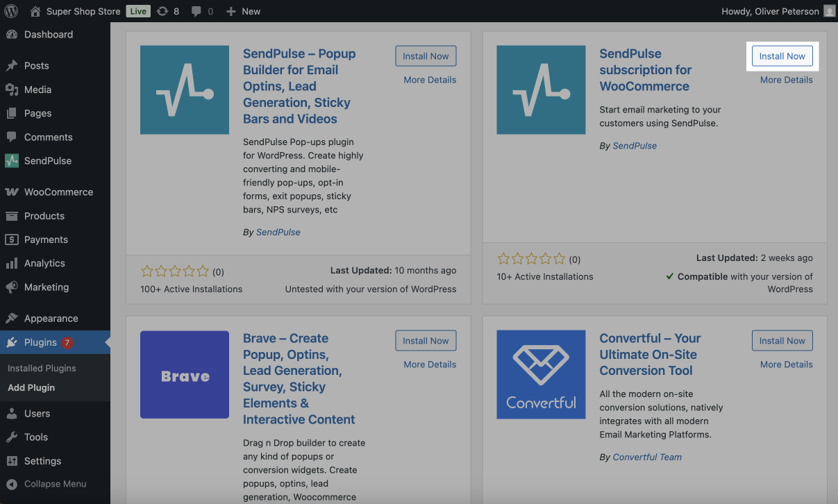Click the Users person icon

pyautogui.click(x=12, y=413)
